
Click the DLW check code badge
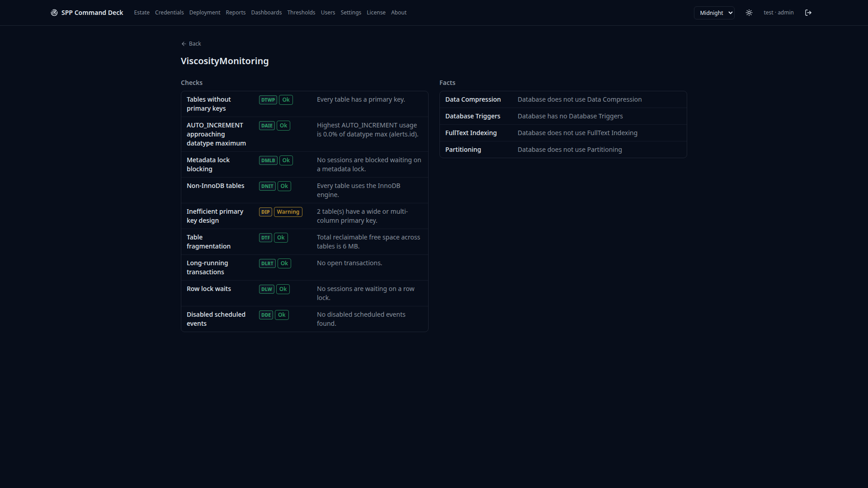pos(267,289)
